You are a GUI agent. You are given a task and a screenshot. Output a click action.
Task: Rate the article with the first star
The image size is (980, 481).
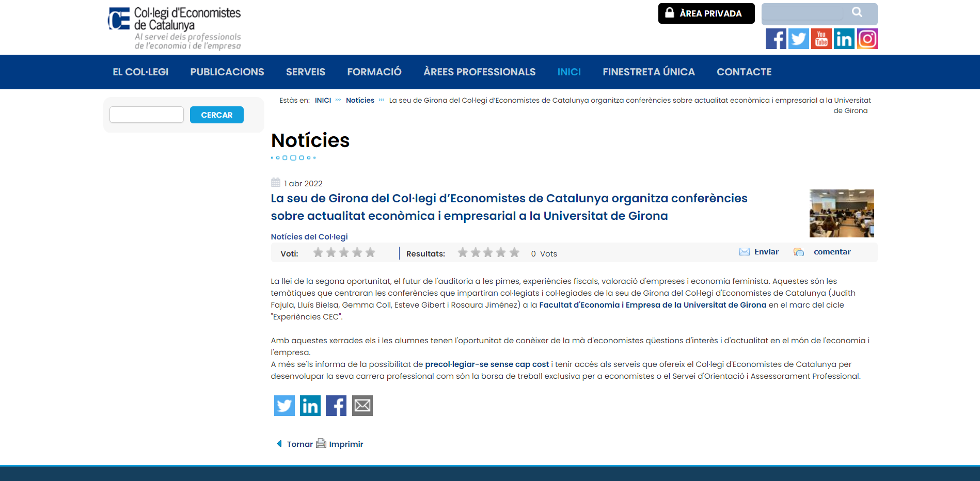click(318, 253)
